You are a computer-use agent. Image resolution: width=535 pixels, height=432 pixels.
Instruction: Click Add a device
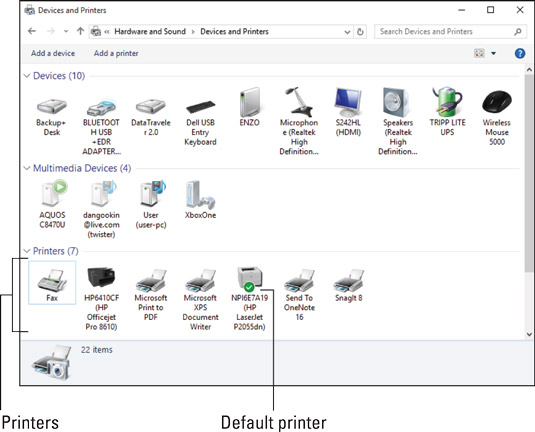[x=53, y=53]
